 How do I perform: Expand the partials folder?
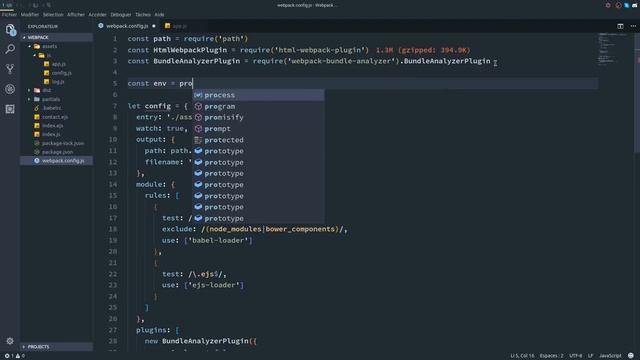coord(29,99)
